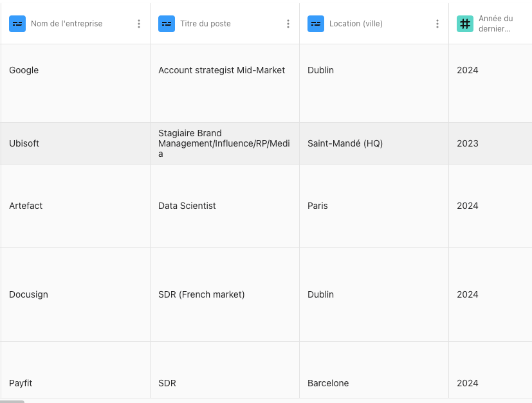Viewport: 532px width, 403px height.
Task: Open Location (ville) column options menu
Action: (437, 24)
